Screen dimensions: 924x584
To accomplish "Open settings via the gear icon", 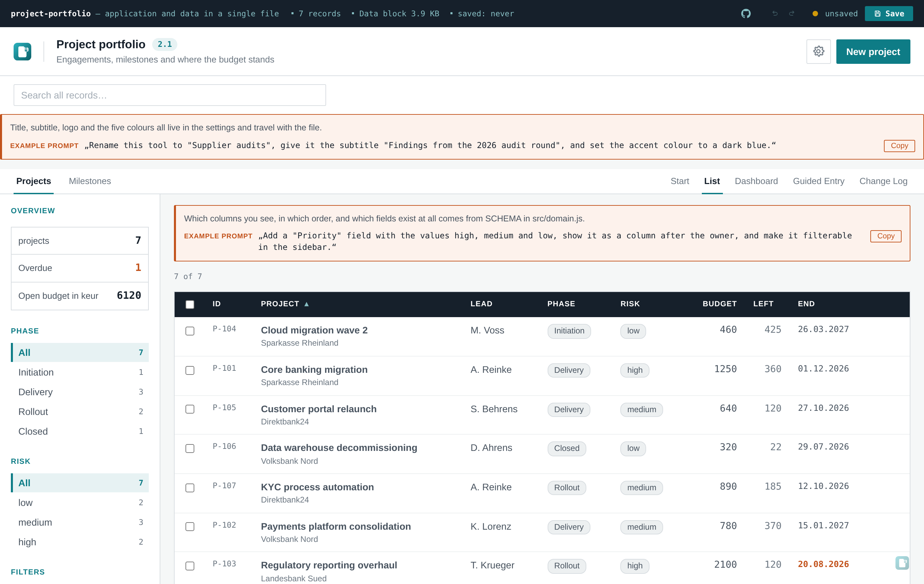I will [818, 51].
